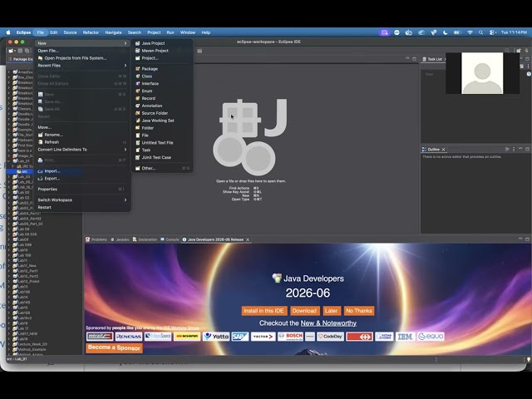Select Java Project from New submenu
This screenshot has width=532, height=399.
[162, 43]
